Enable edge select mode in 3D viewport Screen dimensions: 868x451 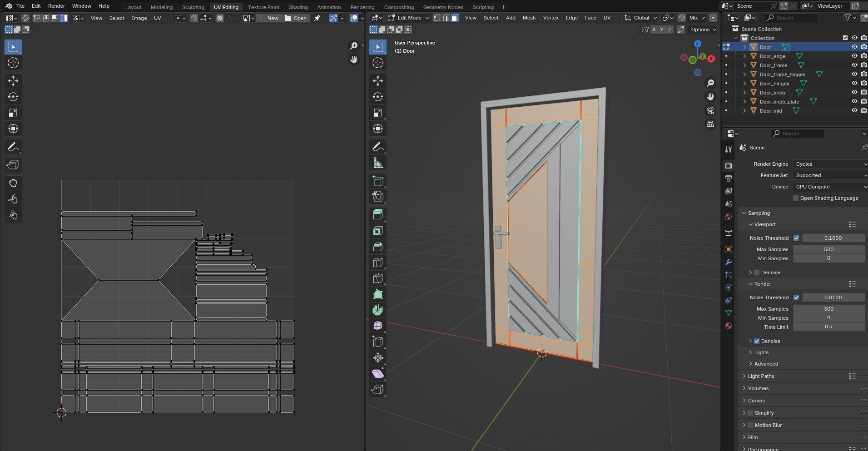point(446,18)
